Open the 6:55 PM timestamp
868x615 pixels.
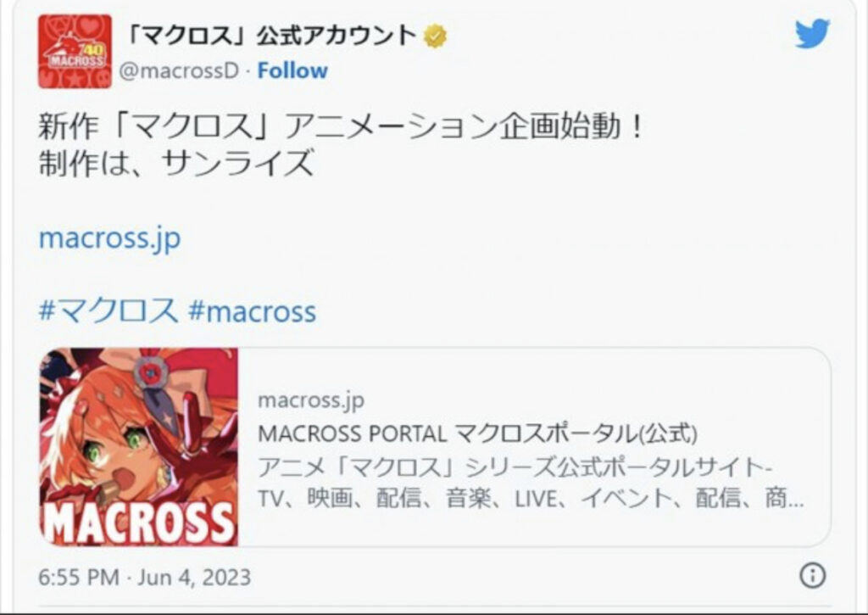(x=79, y=578)
